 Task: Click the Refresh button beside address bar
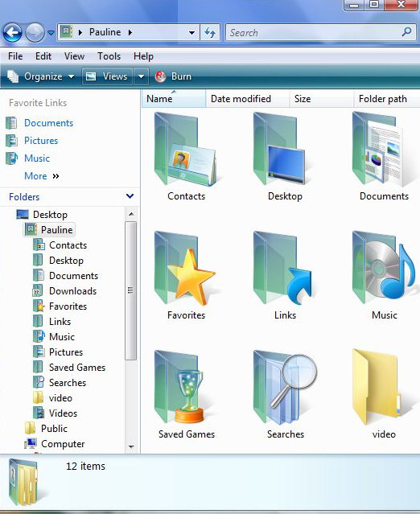click(x=210, y=32)
